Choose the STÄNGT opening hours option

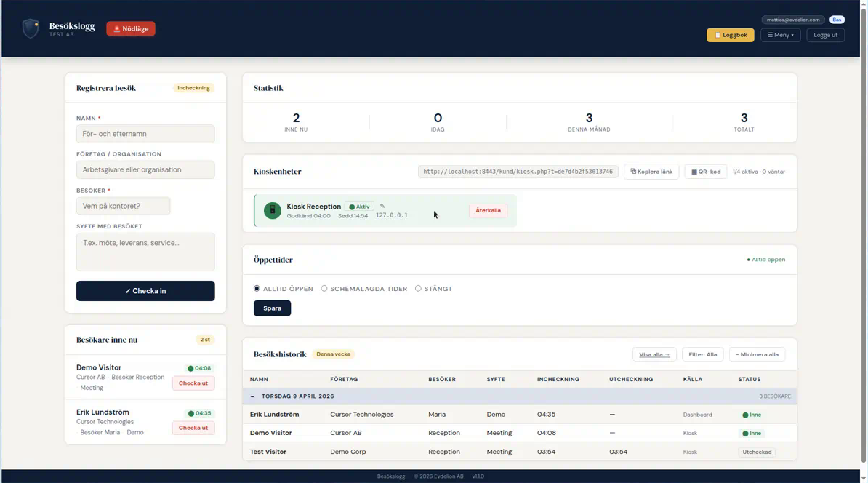pyautogui.click(x=418, y=288)
